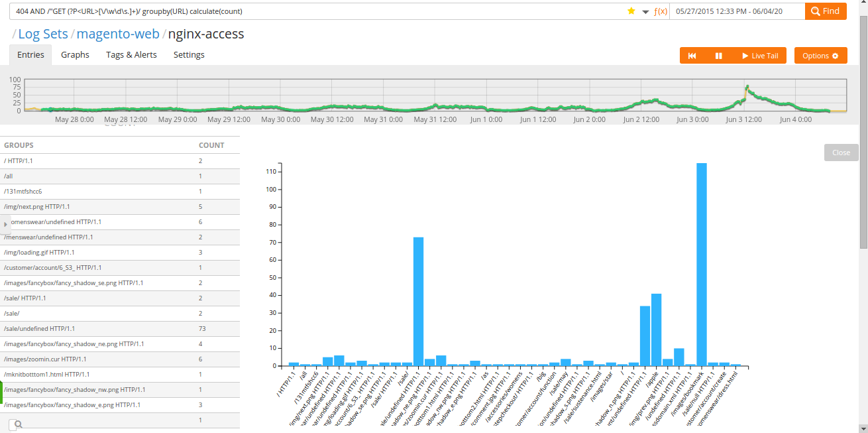Select '/img/loading.gif HTTP/1.1' row
868x433 pixels.
pos(120,253)
